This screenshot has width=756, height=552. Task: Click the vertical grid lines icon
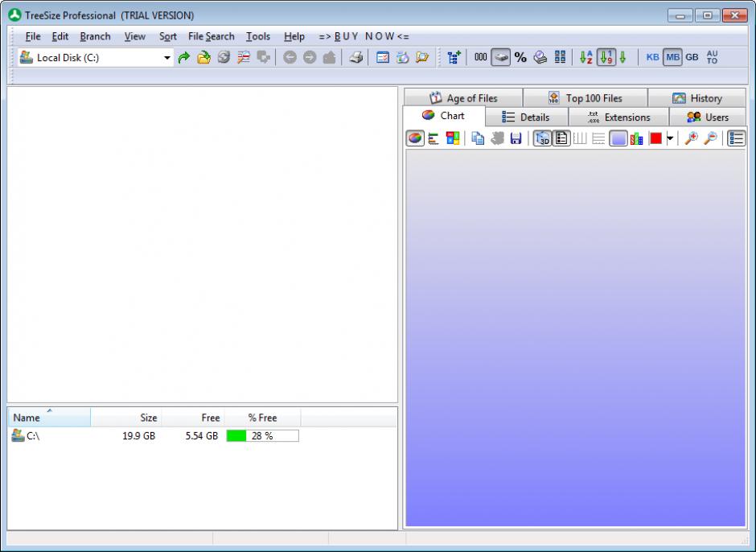(580, 138)
